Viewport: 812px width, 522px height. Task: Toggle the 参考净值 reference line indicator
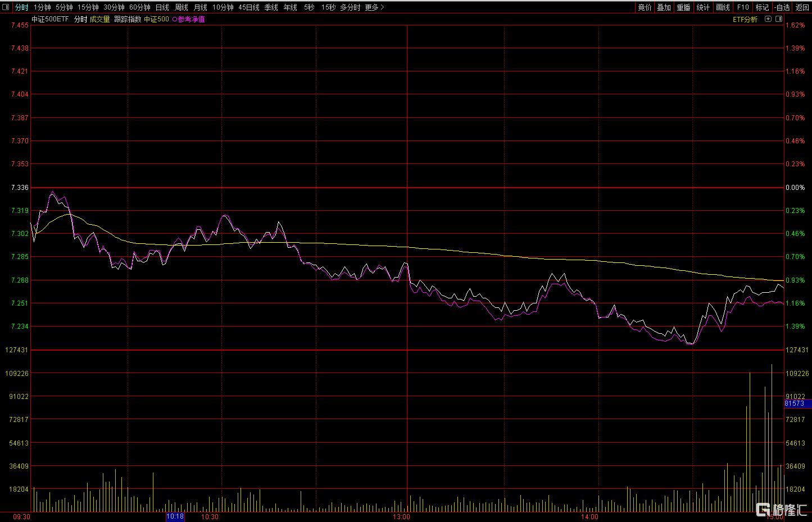click(189, 19)
